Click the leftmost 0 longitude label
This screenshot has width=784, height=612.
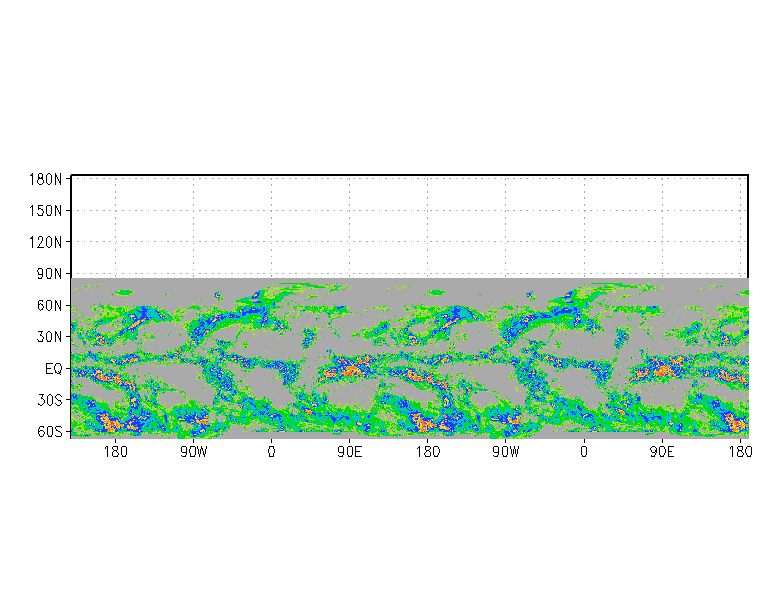coord(271,452)
